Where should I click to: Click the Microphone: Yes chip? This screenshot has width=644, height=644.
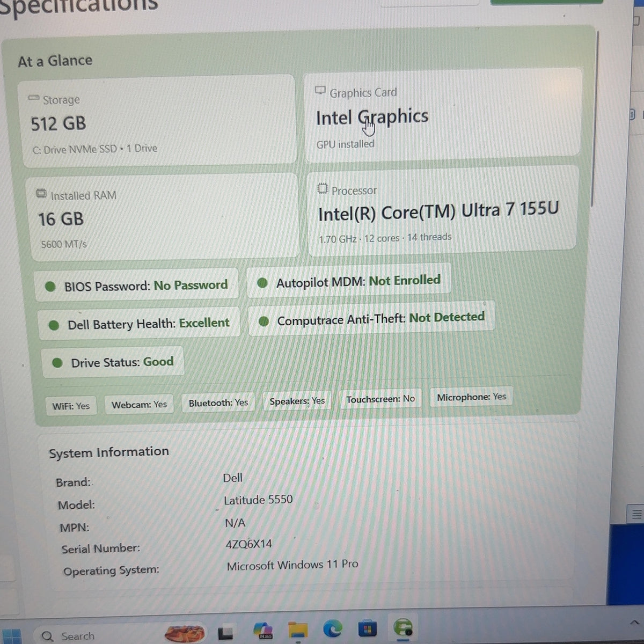(x=471, y=397)
